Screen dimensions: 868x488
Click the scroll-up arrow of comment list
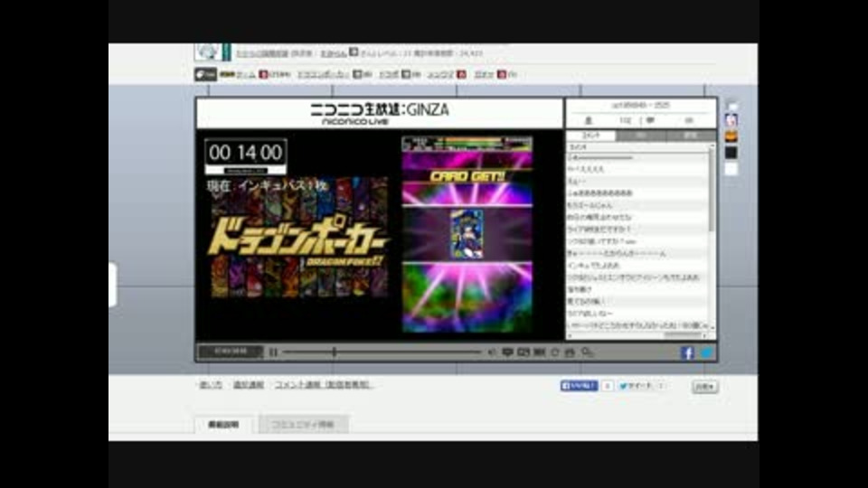712,146
